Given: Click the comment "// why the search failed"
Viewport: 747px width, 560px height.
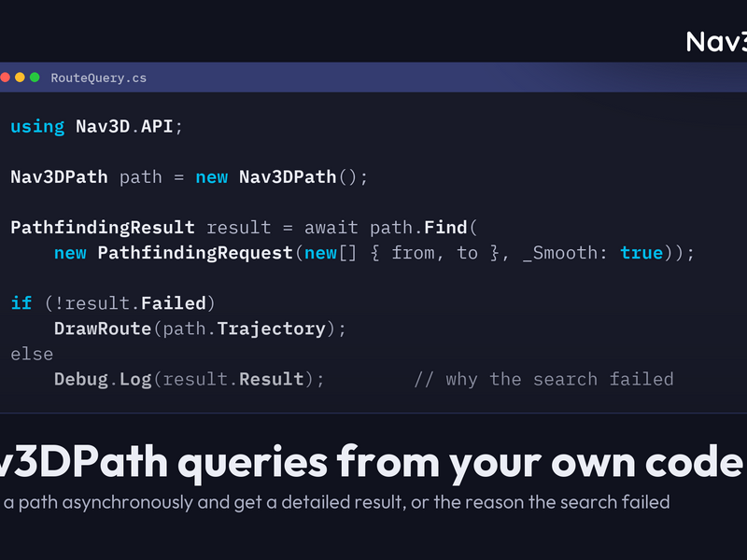Looking at the screenshot, I should point(543,380).
